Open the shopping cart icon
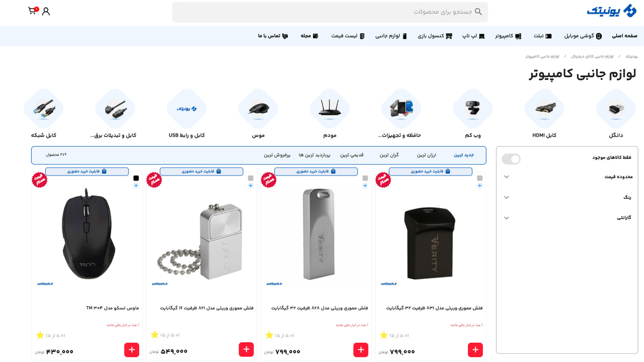This screenshot has height=362, width=644. [x=33, y=10]
